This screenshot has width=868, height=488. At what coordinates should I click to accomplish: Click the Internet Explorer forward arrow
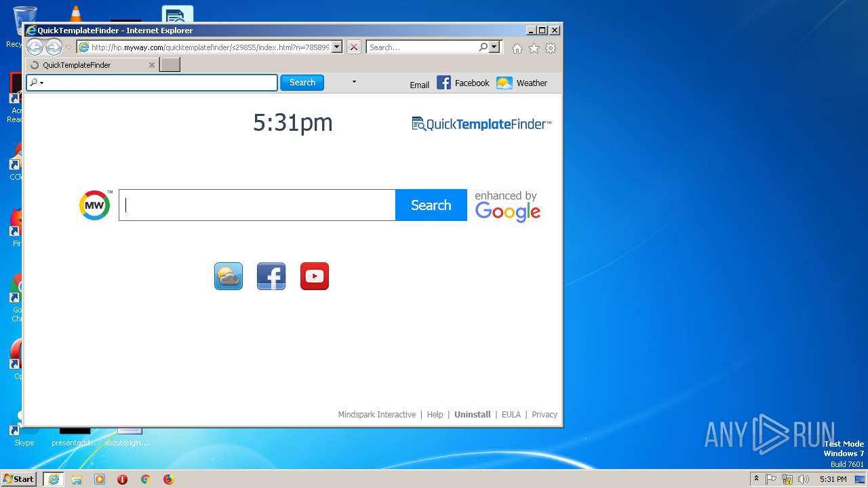(54, 47)
